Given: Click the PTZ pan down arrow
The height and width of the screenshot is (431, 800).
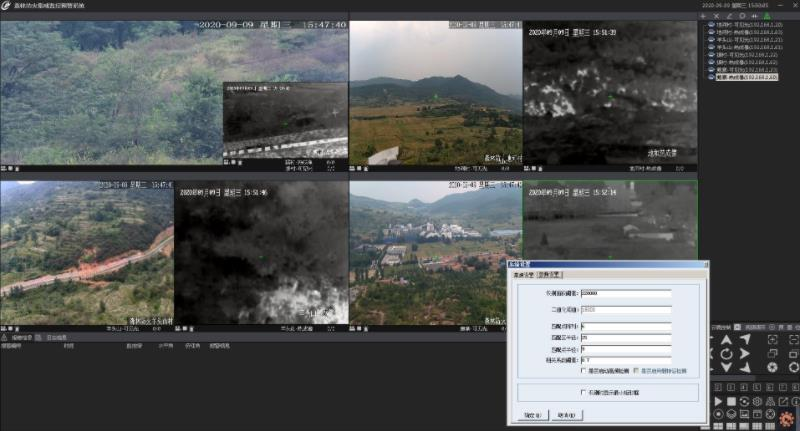Looking at the screenshot, I should 726,369.
